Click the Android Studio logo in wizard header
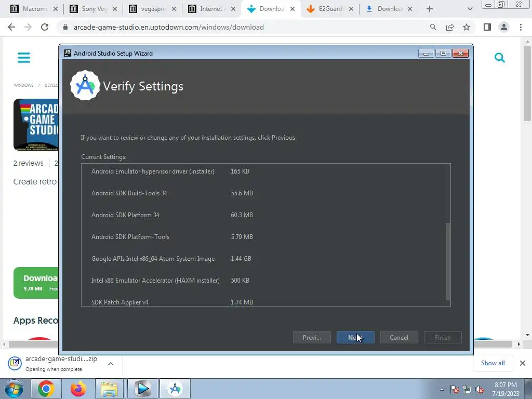 85,86
